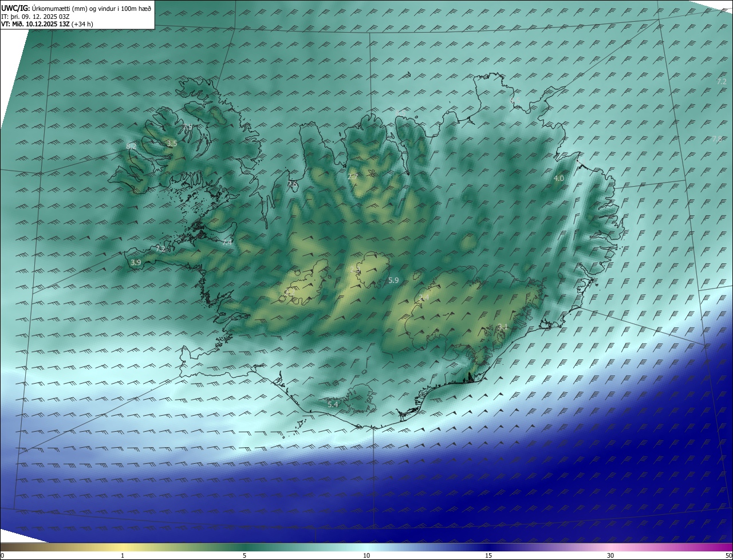The width and height of the screenshot is (733, 560).
Task: Click the 5 tick label on the colour scale
Action: [x=245, y=556]
